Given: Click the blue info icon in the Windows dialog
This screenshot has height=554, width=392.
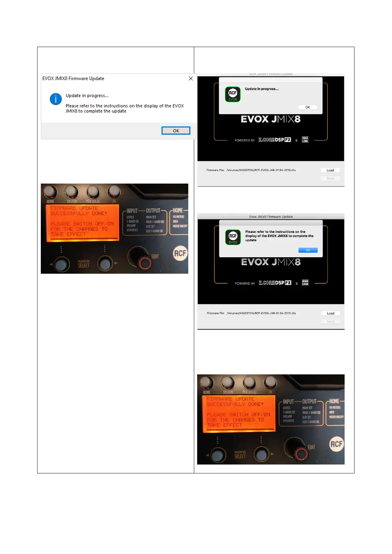Looking at the screenshot, I should (56, 99).
